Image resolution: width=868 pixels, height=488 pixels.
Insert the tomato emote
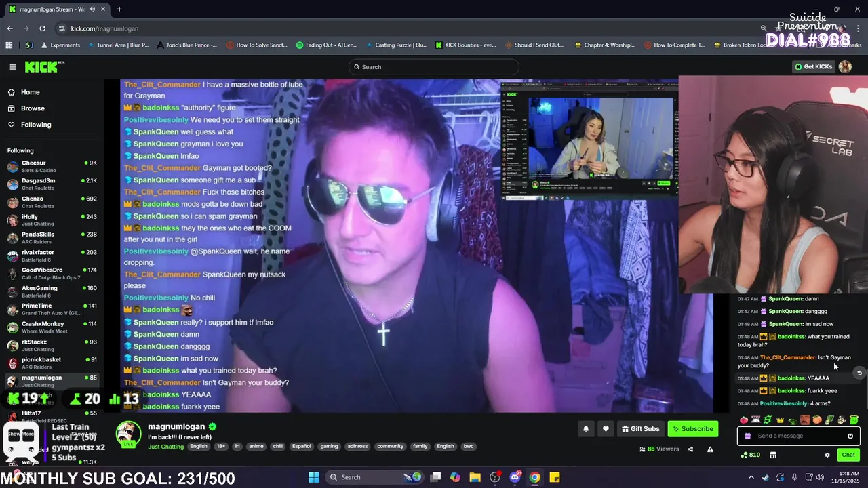[x=744, y=420]
